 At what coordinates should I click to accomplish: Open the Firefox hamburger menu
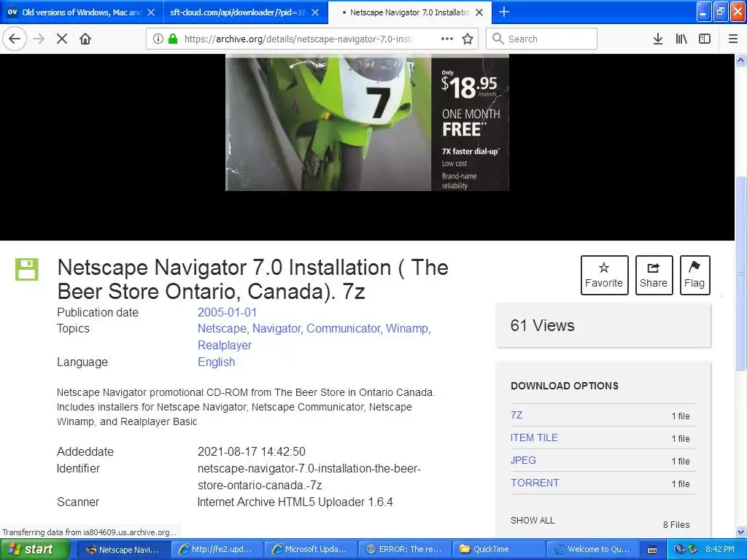pos(733,39)
